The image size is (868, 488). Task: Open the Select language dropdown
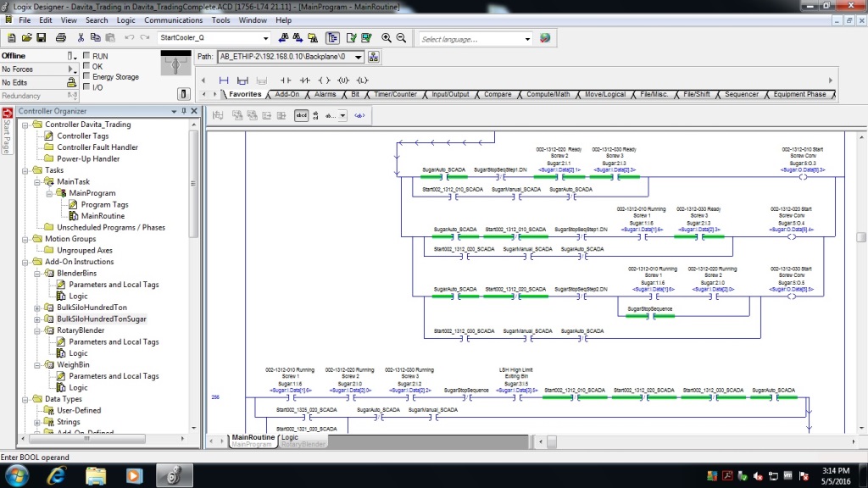click(x=527, y=39)
